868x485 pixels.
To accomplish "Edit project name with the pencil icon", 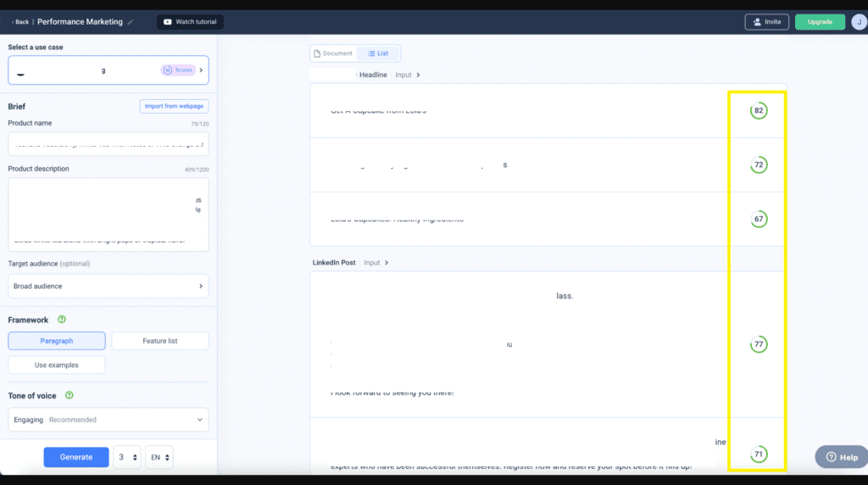I will coord(131,22).
